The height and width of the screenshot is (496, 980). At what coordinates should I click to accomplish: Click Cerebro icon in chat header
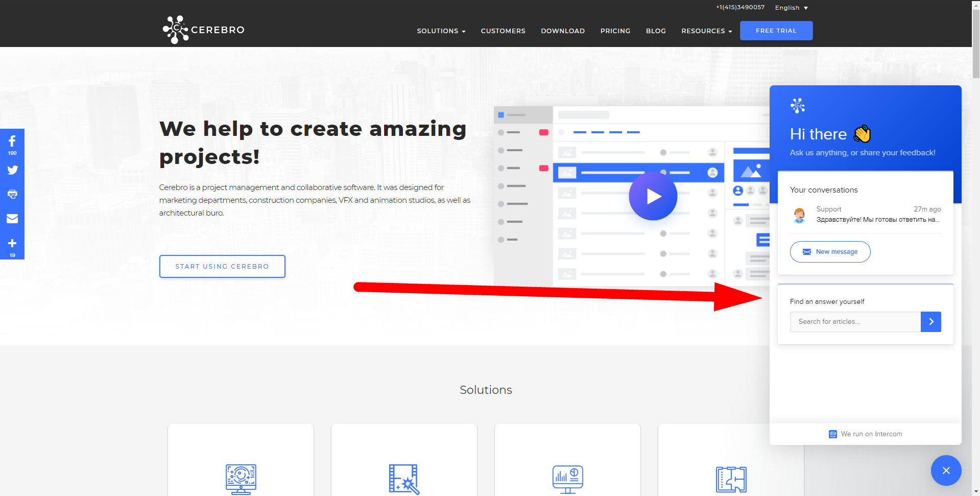coord(798,106)
